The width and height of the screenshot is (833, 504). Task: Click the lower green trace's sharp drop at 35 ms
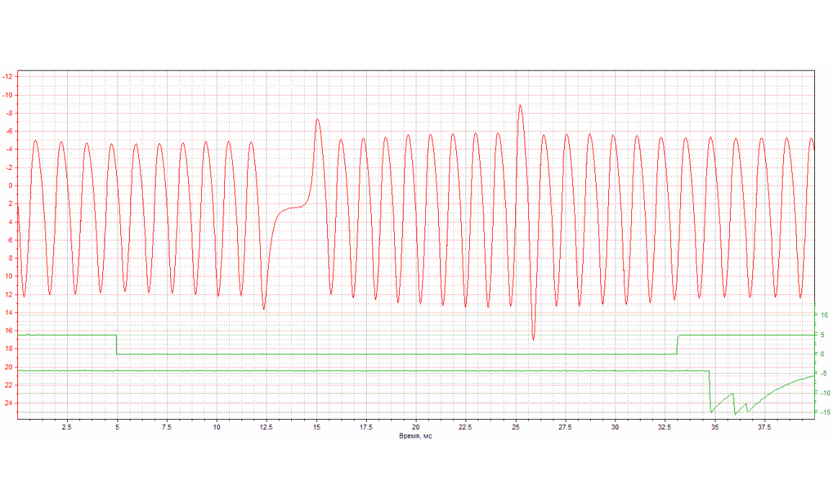(x=710, y=392)
